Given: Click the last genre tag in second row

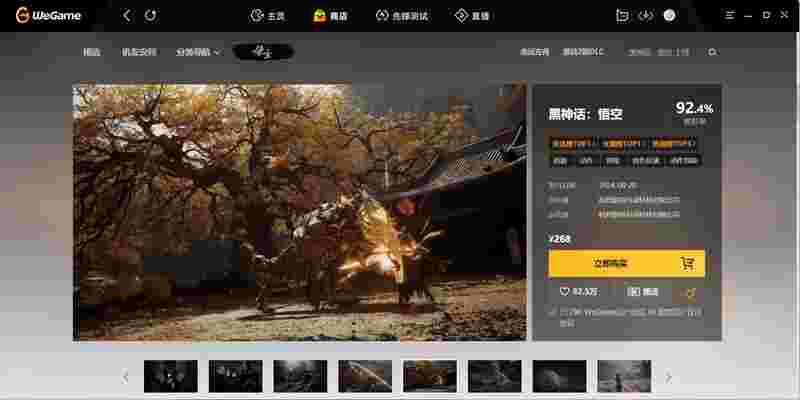Looking at the screenshot, I should 684,161.
